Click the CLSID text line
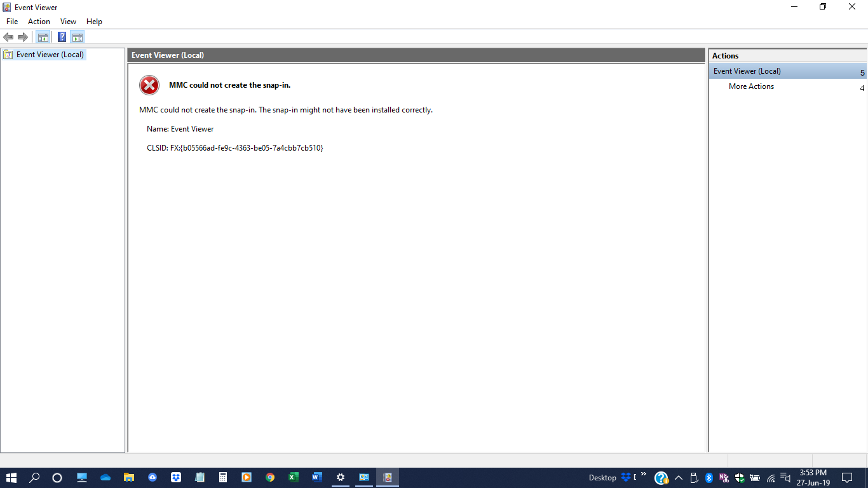The height and width of the screenshot is (488, 868). coord(235,147)
